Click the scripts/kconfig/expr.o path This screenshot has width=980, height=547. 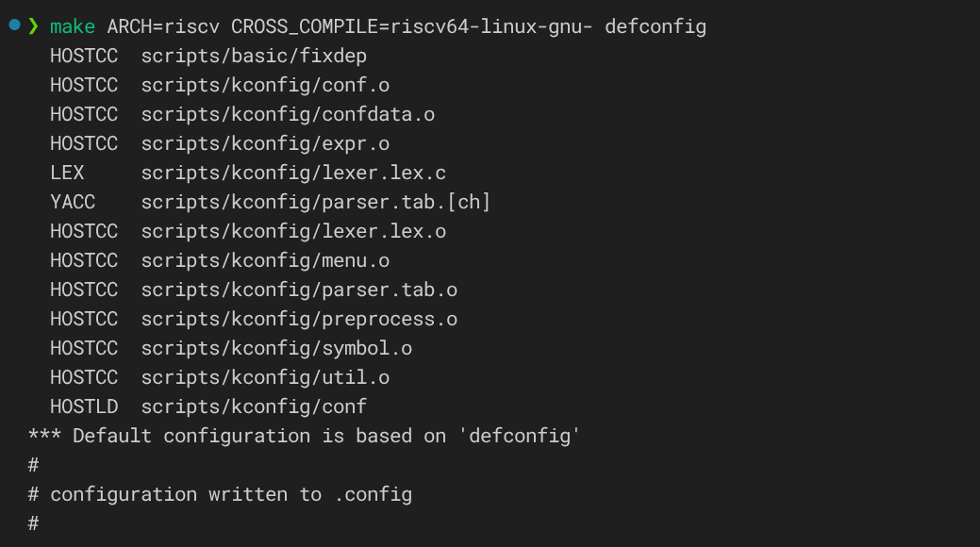265,143
